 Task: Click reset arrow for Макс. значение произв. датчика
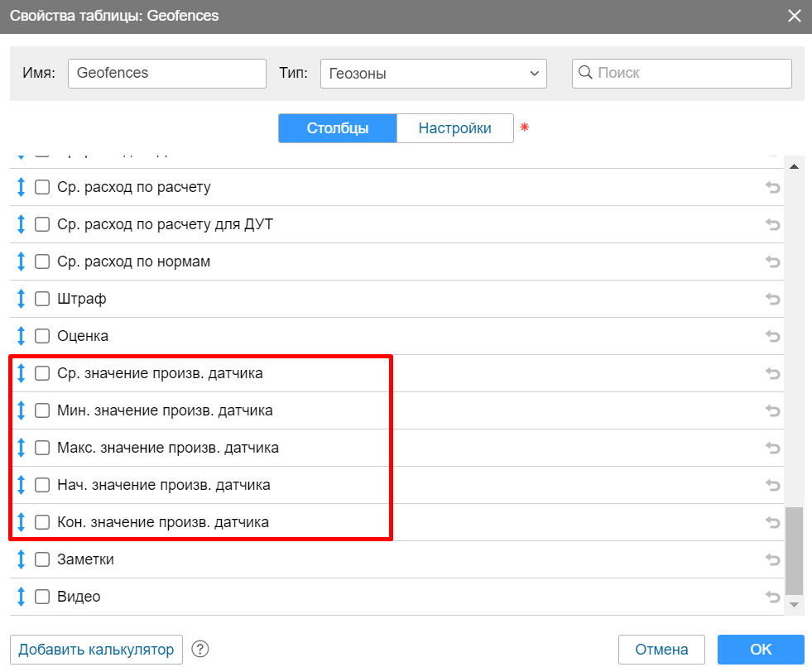coord(772,449)
